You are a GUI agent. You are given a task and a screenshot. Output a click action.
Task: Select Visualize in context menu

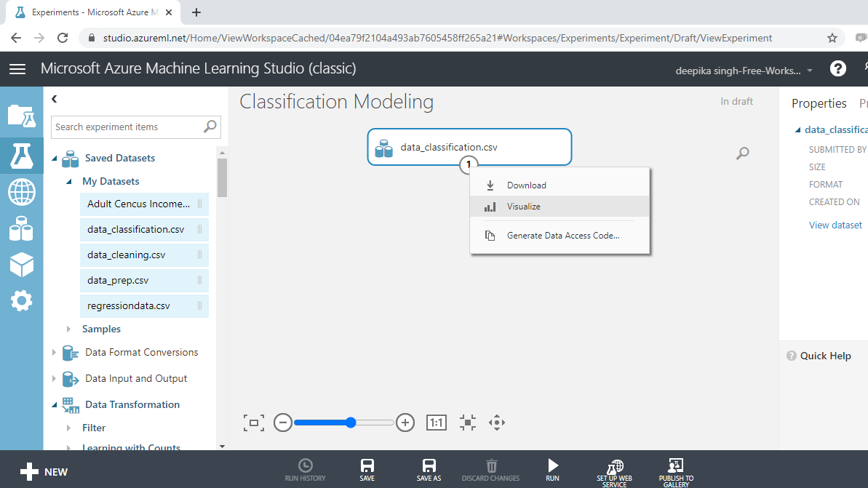(559, 207)
